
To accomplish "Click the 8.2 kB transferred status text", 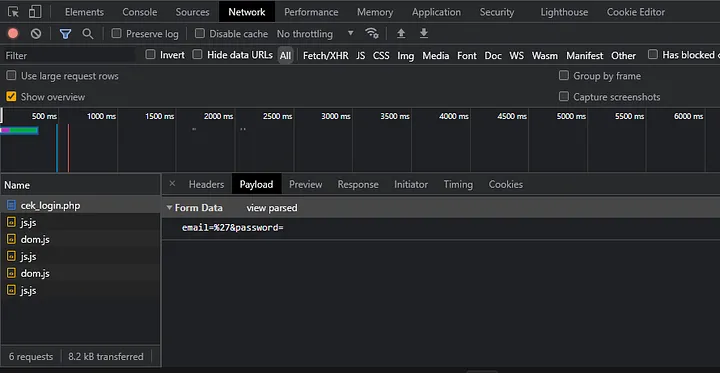I will pyautogui.click(x=106, y=356).
